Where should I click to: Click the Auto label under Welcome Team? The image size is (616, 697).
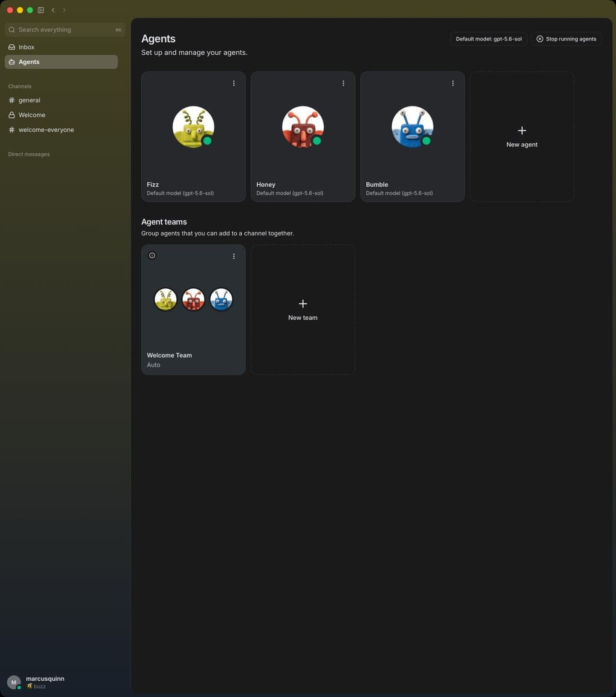pyautogui.click(x=153, y=365)
